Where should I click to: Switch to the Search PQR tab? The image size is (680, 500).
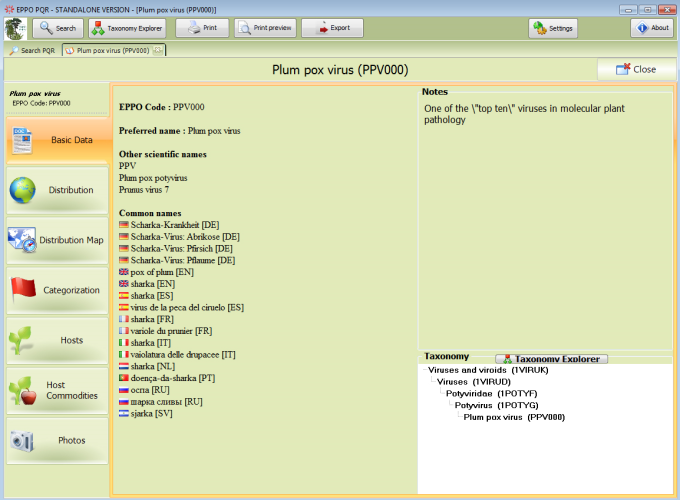coord(32,49)
